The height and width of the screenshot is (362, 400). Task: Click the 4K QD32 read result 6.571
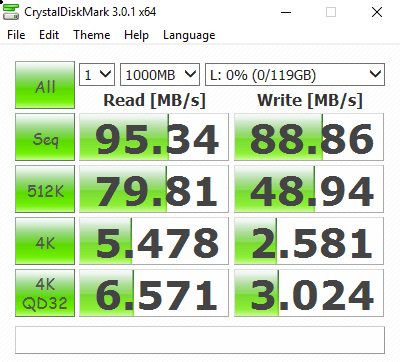tap(154, 293)
